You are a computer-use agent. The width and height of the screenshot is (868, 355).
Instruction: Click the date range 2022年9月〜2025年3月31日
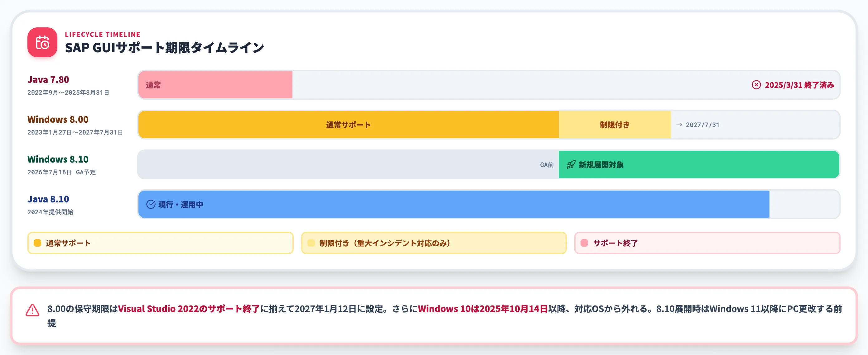(x=68, y=92)
